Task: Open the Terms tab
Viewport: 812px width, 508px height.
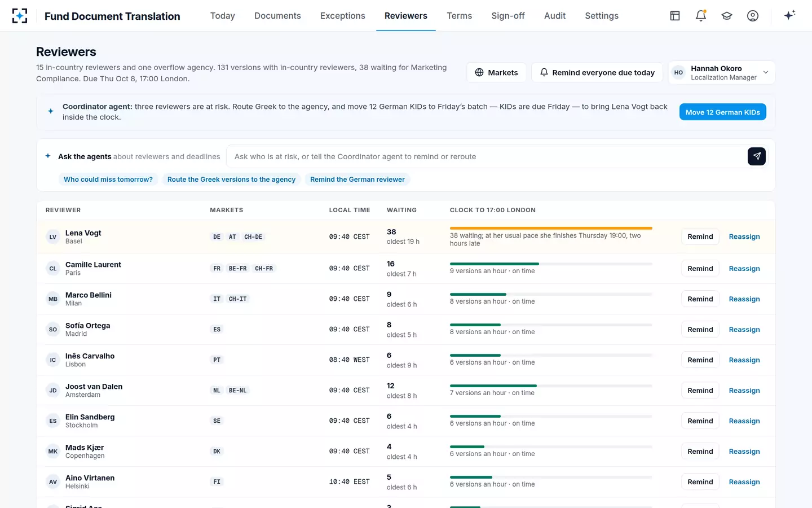Action: click(460, 16)
